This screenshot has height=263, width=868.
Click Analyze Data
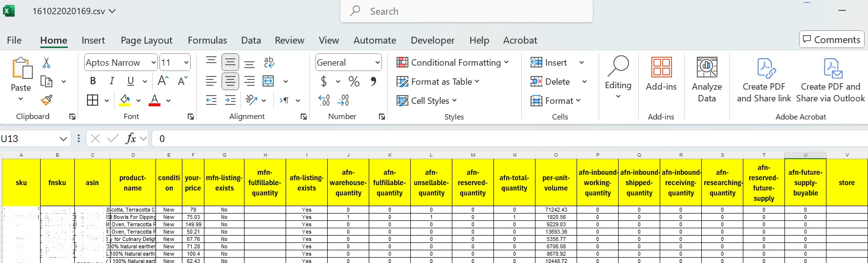[x=707, y=80]
